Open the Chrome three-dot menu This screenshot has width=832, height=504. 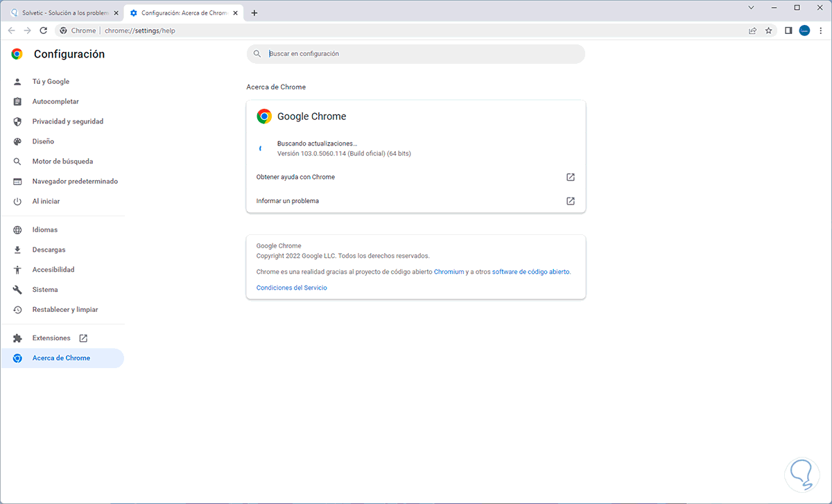[821, 31]
